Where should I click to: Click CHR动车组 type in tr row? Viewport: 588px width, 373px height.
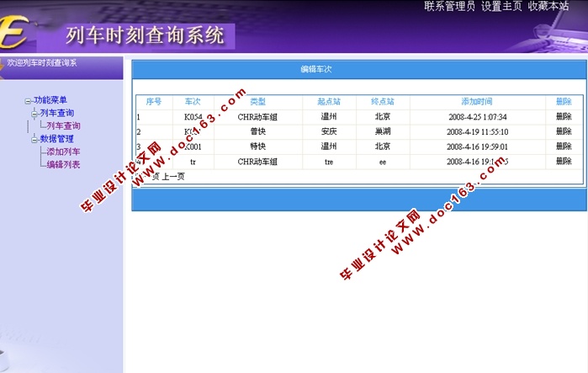257,162
